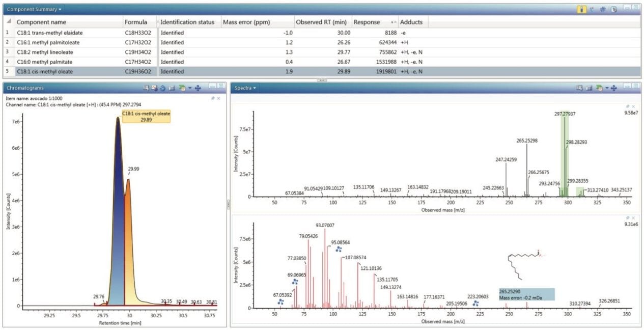Viewport: 644px width, 330px height.
Task: Click the leftmost zoom-selection icon in Spectra toolbar
Action: 580,88
